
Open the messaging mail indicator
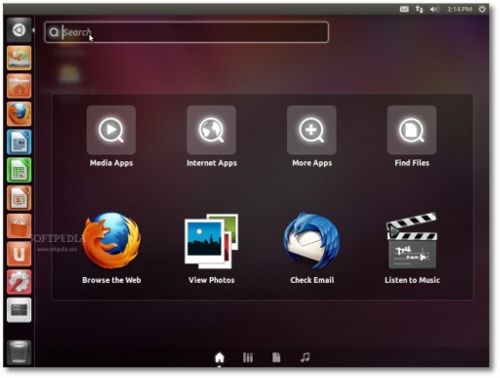coord(404,10)
